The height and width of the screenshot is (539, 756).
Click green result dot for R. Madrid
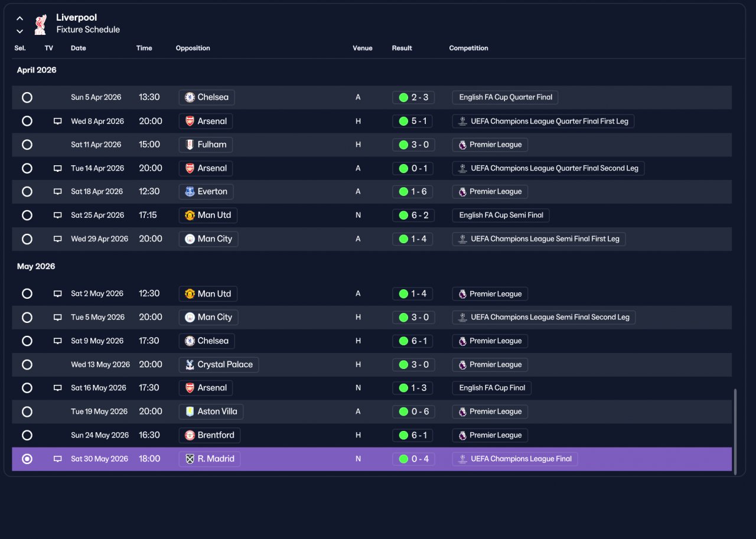click(x=404, y=459)
